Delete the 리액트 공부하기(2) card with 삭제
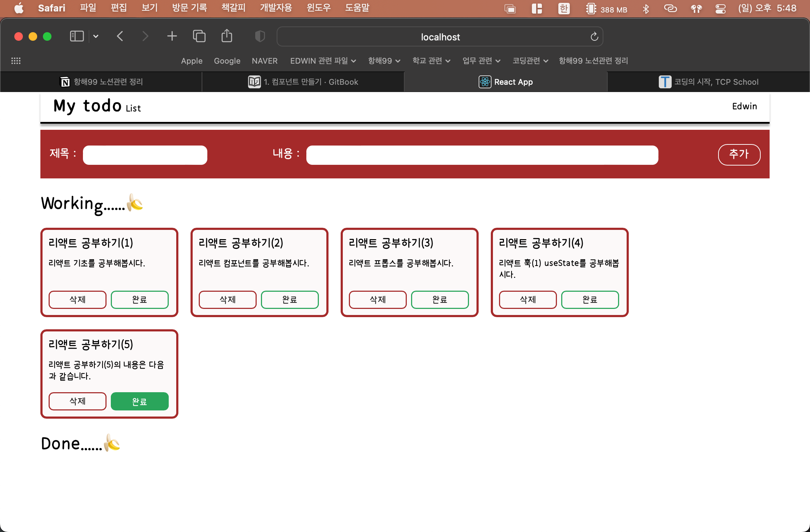 [x=227, y=300]
